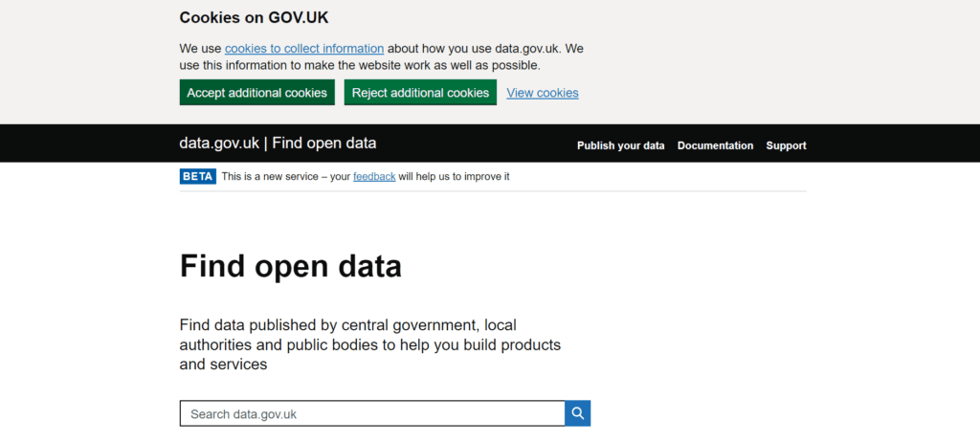Accept additional cookies
Viewport: 980px width, 442px height.
(256, 93)
